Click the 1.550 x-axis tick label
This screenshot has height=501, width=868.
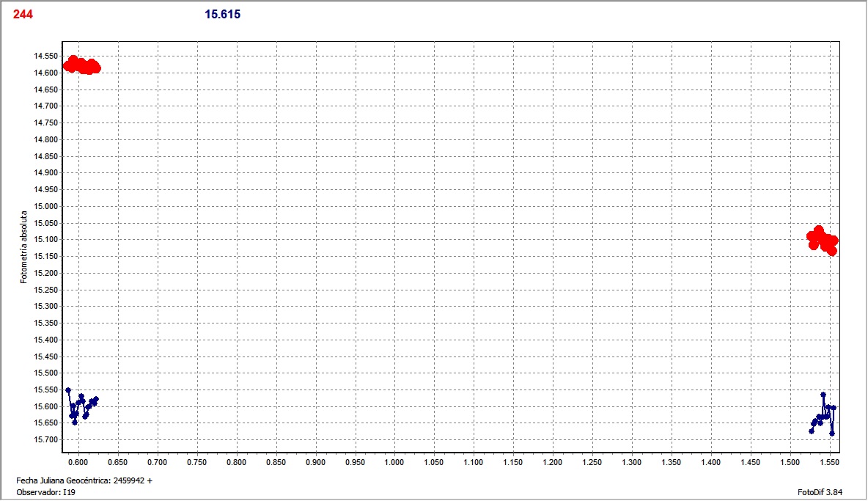coord(829,463)
